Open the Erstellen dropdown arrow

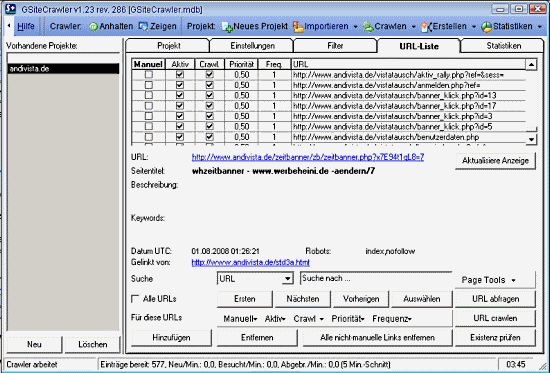(474, 27)
